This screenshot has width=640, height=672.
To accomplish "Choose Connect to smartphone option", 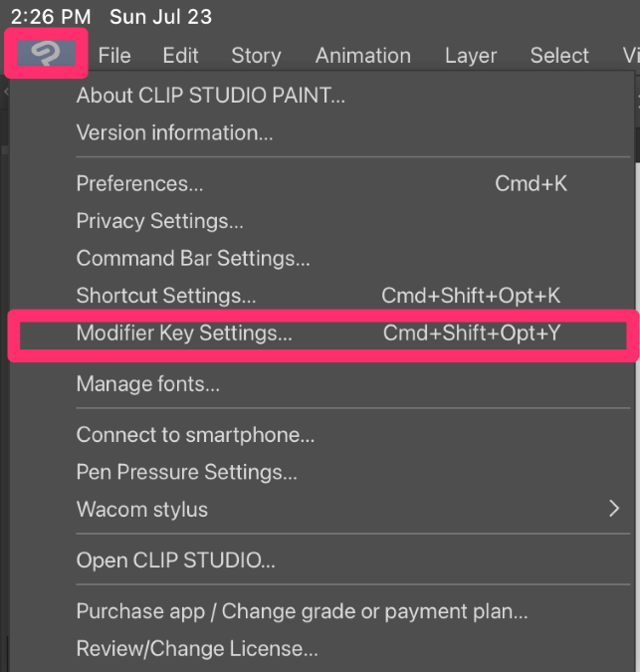I will (x=321, y=435).
